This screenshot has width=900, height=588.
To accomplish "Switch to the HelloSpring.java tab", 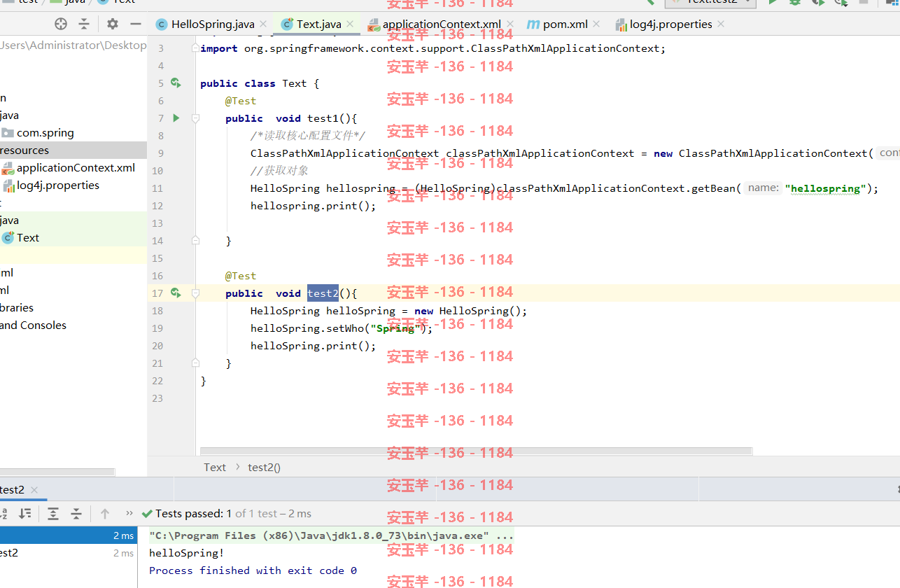I will (x=213, y=24).
